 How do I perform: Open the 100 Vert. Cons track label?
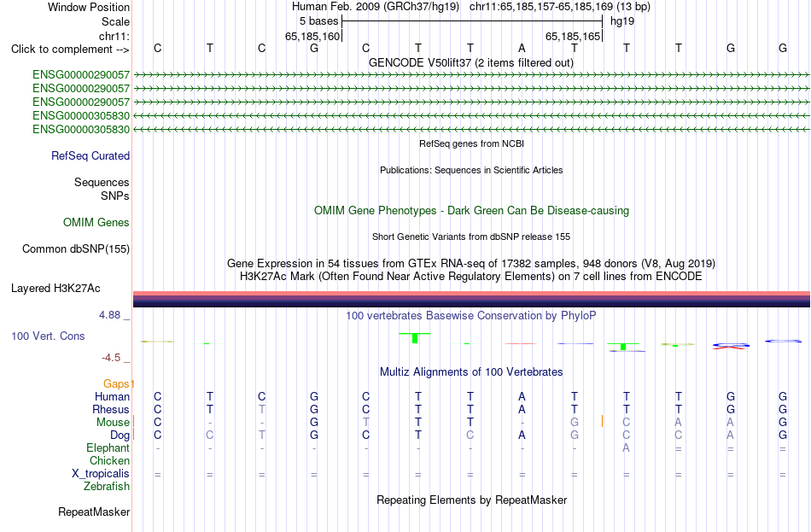(48, 336)
